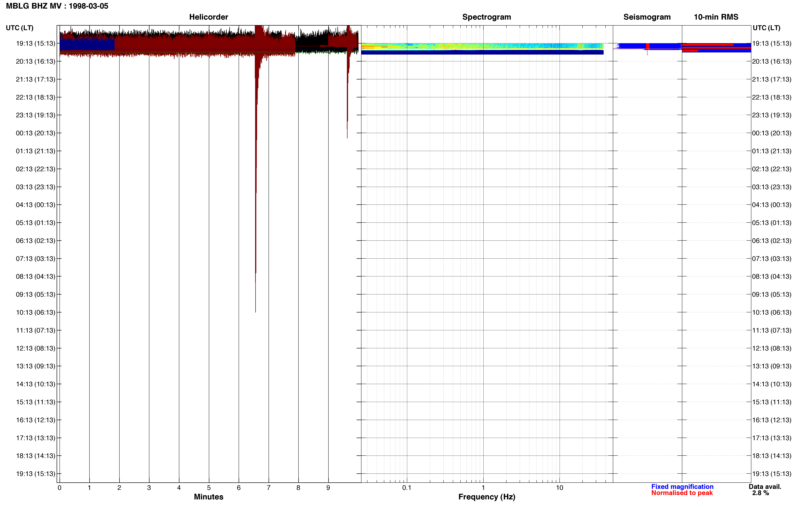Select the '10-min RMS' panel heading
This screenshot has height=508, width=812.
point(716,17)
